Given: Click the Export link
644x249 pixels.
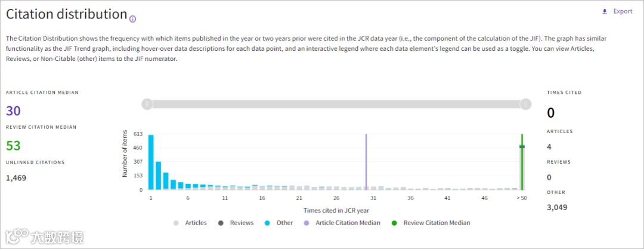Looking at the screenshot, I should tap(623, 11).
